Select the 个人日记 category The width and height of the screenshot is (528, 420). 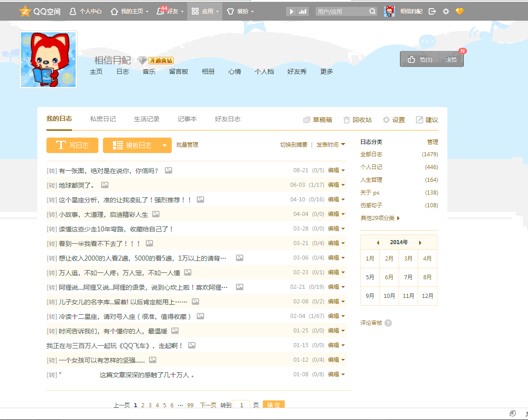click(371, 167)
